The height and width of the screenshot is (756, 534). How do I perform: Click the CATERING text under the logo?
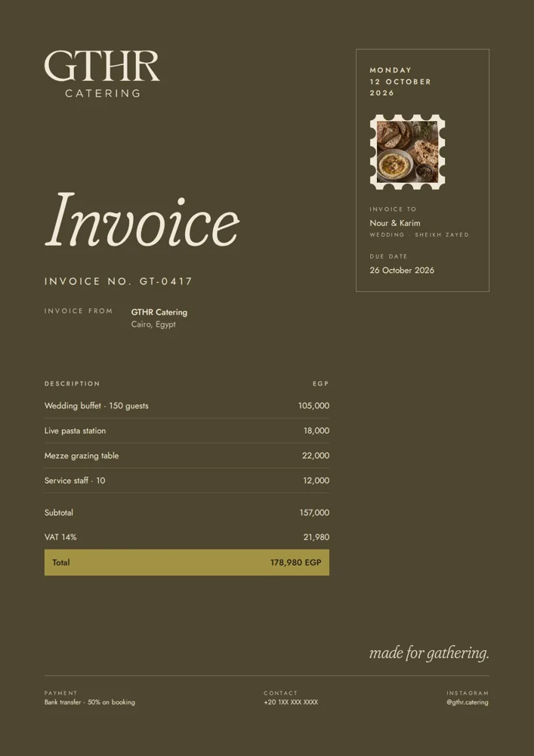click(103, 93)
